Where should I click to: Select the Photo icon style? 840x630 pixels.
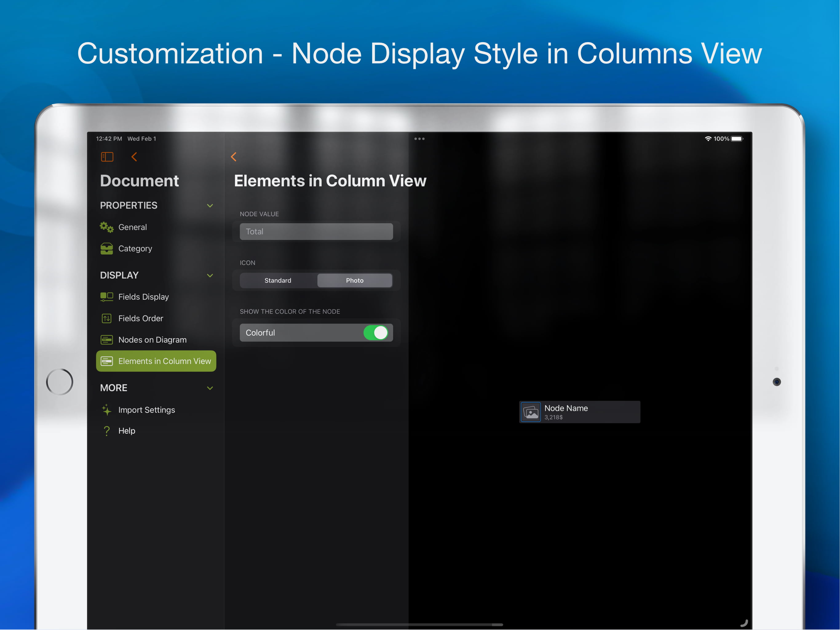tap(354, 281)
